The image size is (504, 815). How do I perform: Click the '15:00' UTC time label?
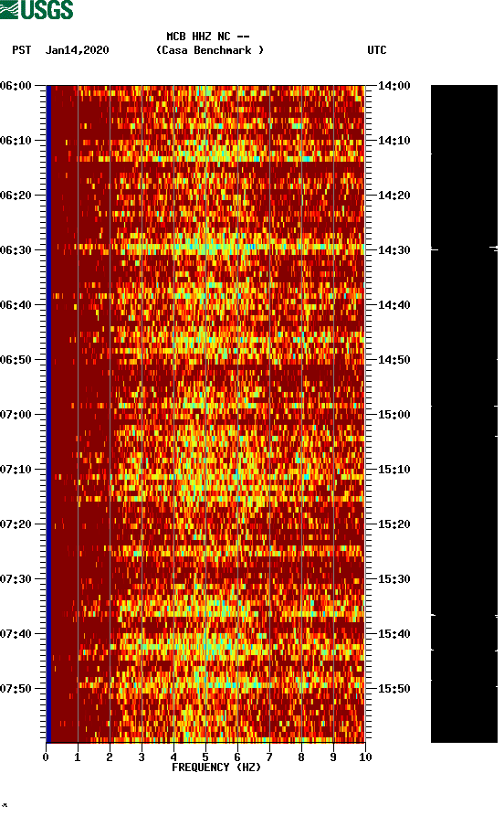(x=394, y=414)
